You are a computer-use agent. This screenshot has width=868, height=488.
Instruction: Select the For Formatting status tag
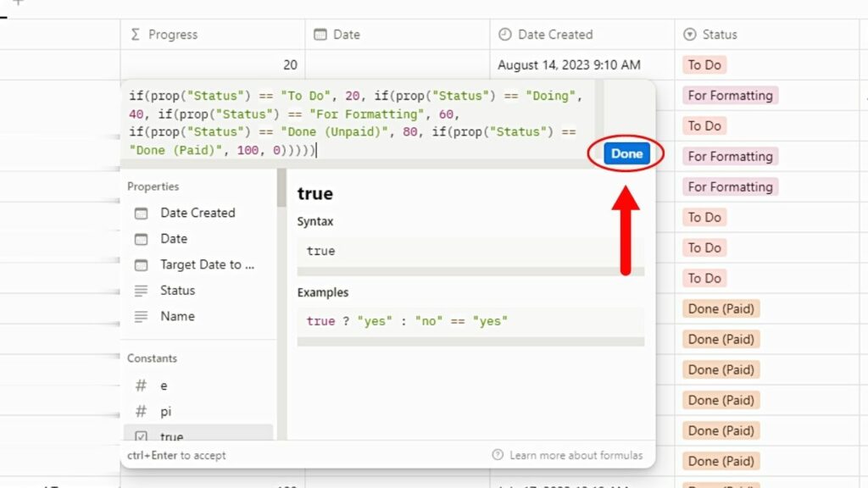[x=730, y=95]
